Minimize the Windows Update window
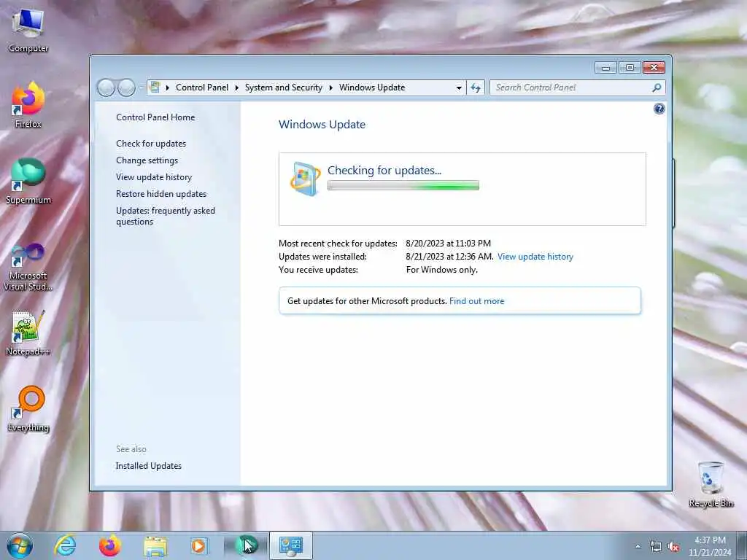 605,68
